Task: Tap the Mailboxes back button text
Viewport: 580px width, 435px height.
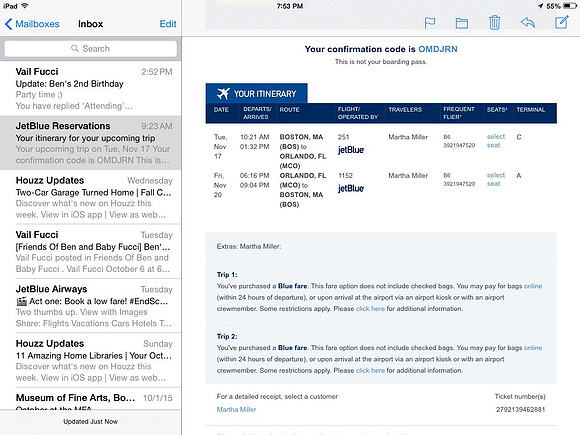Action: pyautogui.click(x=37, y=24)
